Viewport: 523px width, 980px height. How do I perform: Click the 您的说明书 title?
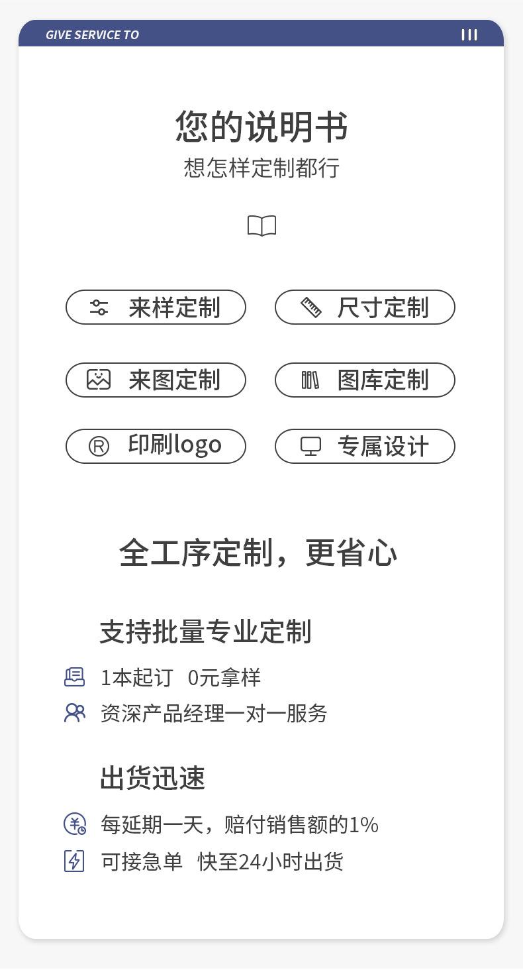click(x=261, y=127)
